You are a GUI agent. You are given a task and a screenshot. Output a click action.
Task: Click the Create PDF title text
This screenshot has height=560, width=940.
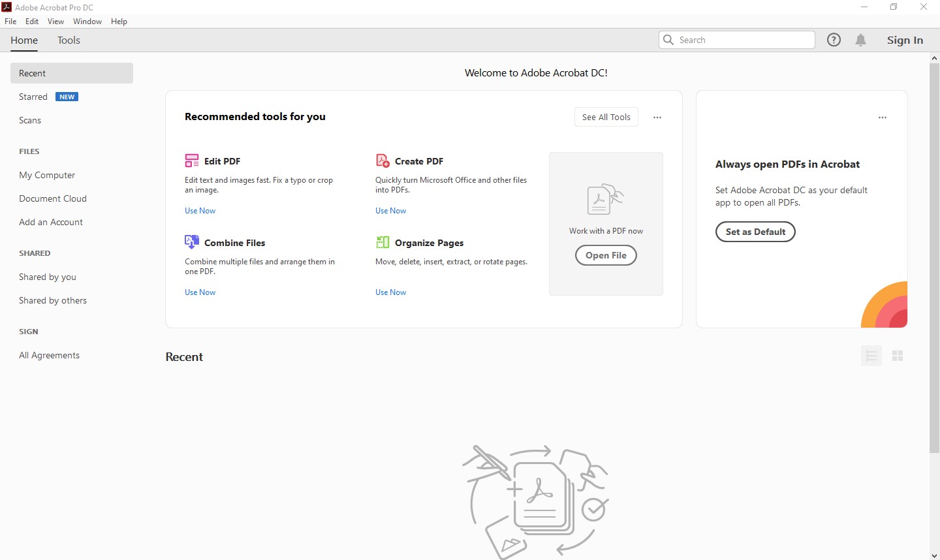pos(419,161)
